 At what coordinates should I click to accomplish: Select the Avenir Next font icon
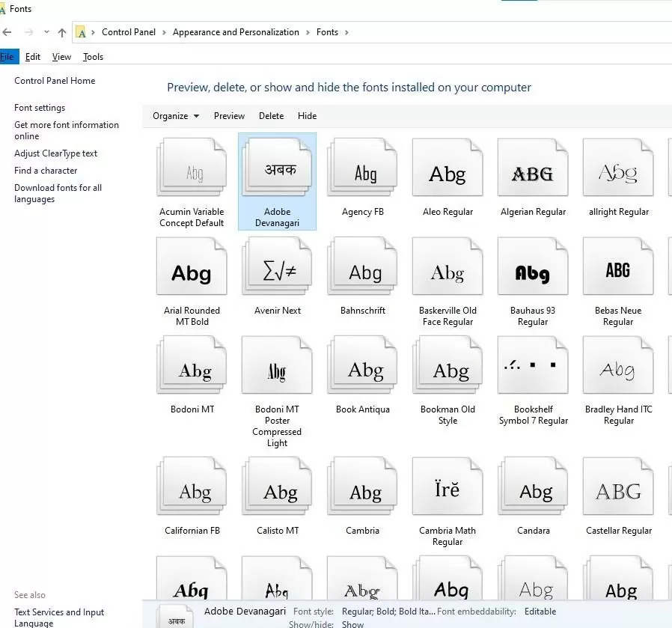pos(278,266)
